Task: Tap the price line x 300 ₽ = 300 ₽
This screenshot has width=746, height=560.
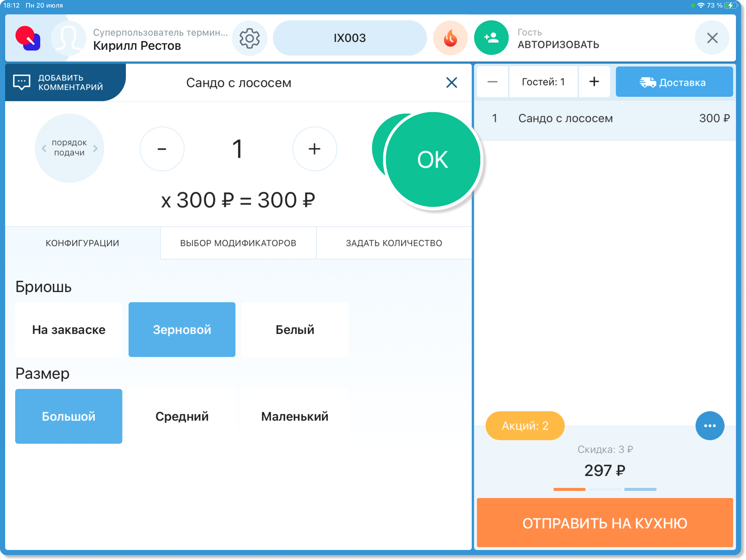Action: [238, 200]
